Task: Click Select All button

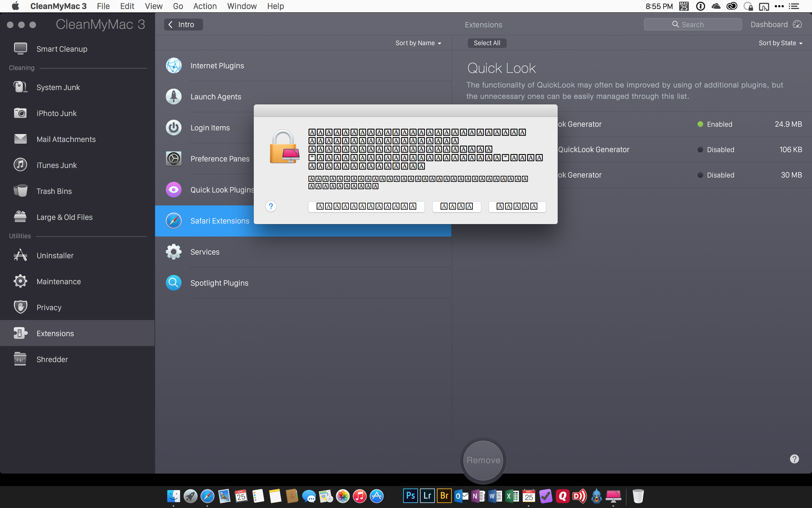Action: coord(487,43)
